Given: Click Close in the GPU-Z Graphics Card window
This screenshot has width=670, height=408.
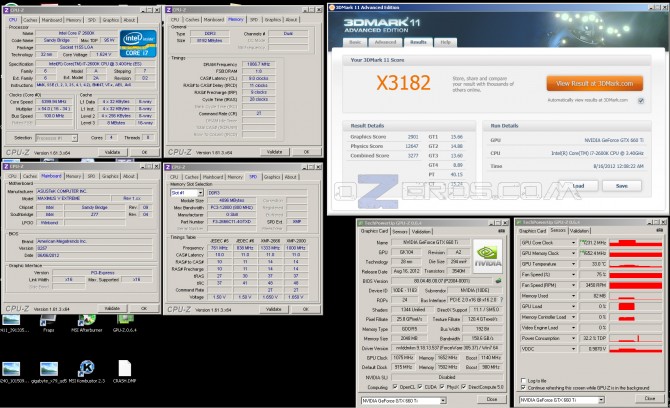Looking at the screenshot, I should (x=491, y=399).
